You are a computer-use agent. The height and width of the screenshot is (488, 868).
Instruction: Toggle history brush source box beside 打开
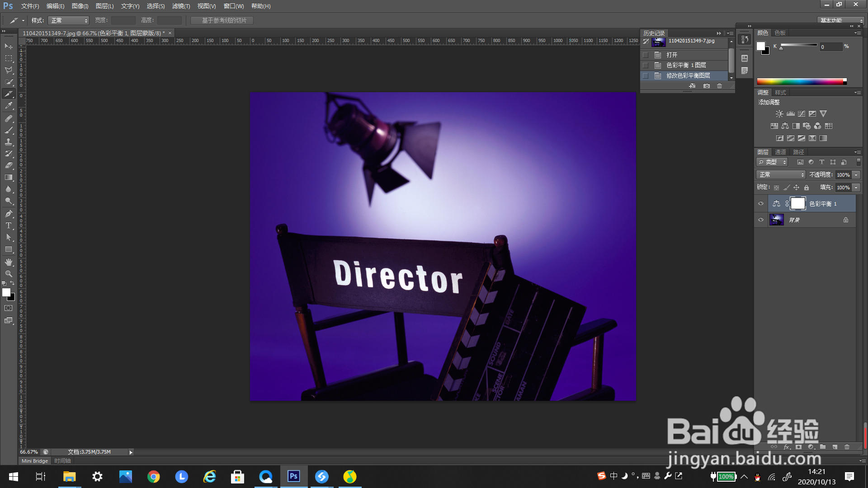coord(646,55)
